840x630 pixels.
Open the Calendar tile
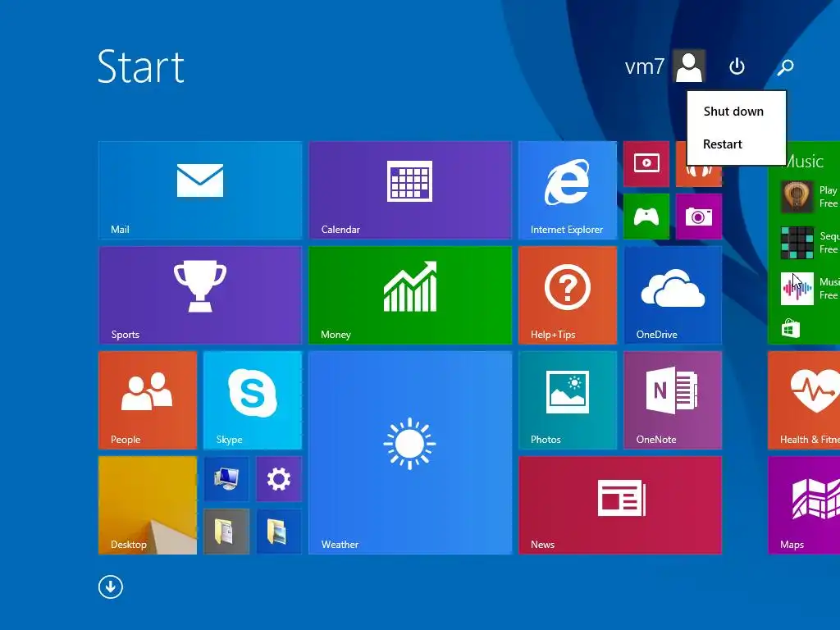(410, 190)
